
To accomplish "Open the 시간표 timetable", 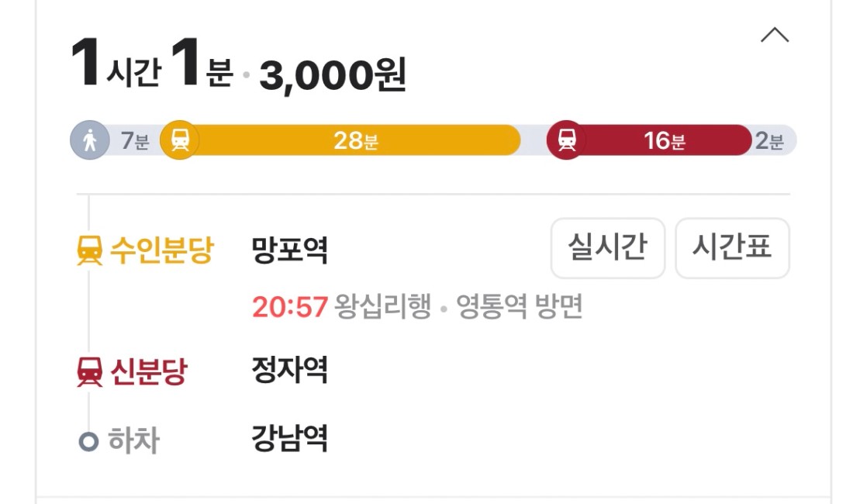I will coord(732,247).
